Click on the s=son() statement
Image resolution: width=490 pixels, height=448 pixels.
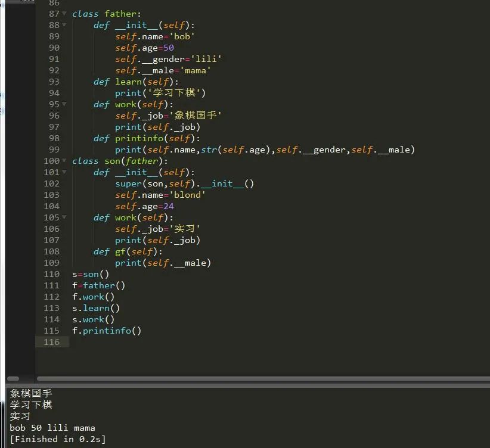coord(91,274)
